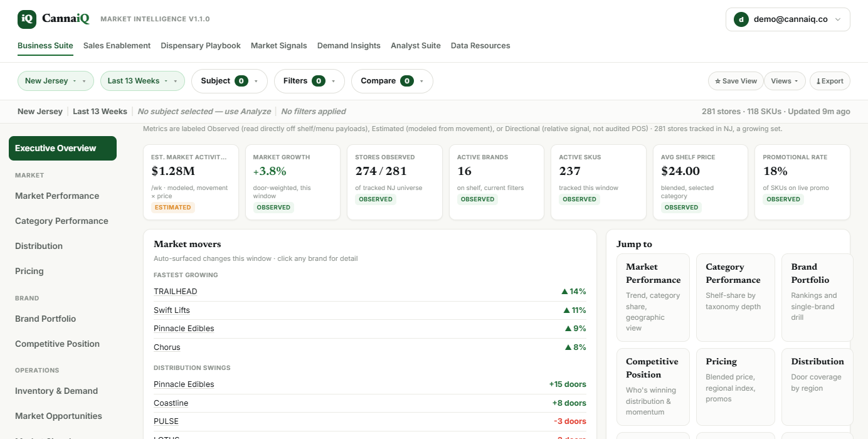868x439 pixels.
Task: Click the PULSE brand link
Action: pyautogui.click(x=166, y=421)
